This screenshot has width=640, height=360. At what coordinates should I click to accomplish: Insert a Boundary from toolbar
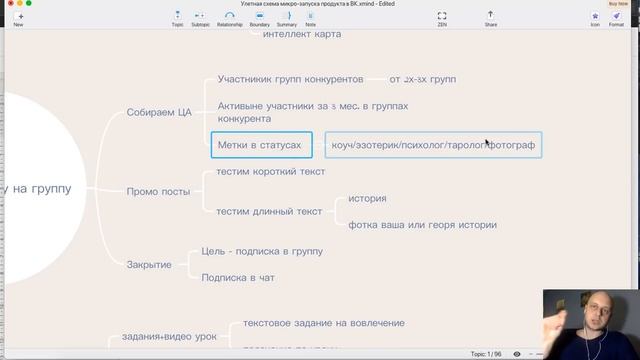(x=260, y=19)
